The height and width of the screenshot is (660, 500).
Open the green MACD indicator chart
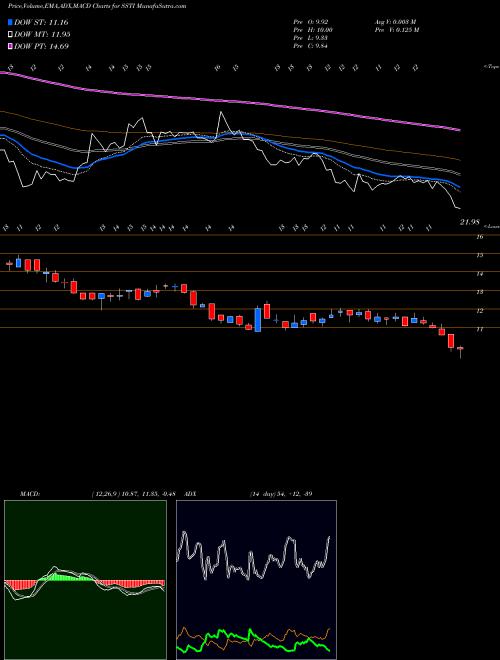85,580
